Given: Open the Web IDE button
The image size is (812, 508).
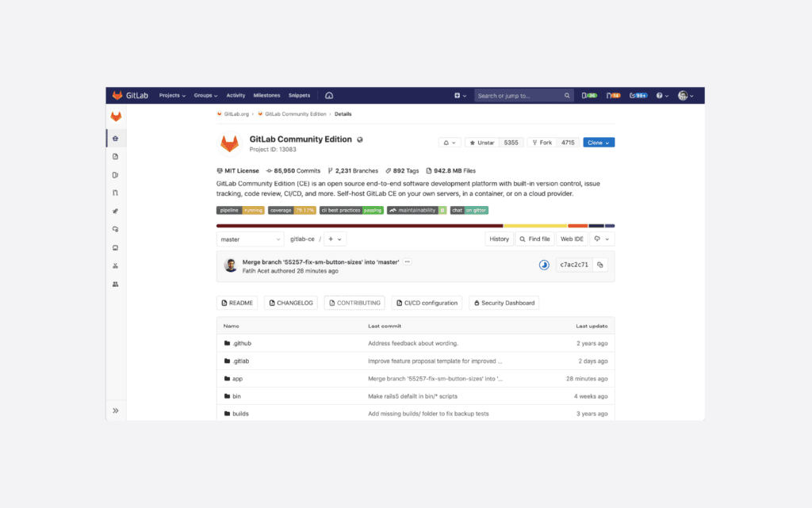Looking at the screenshot, I should [572, 239].
